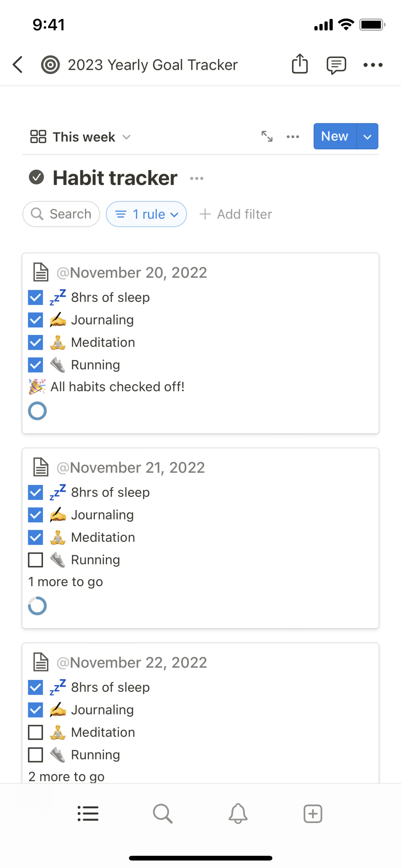Open the share sheet icon

[300, 64]
